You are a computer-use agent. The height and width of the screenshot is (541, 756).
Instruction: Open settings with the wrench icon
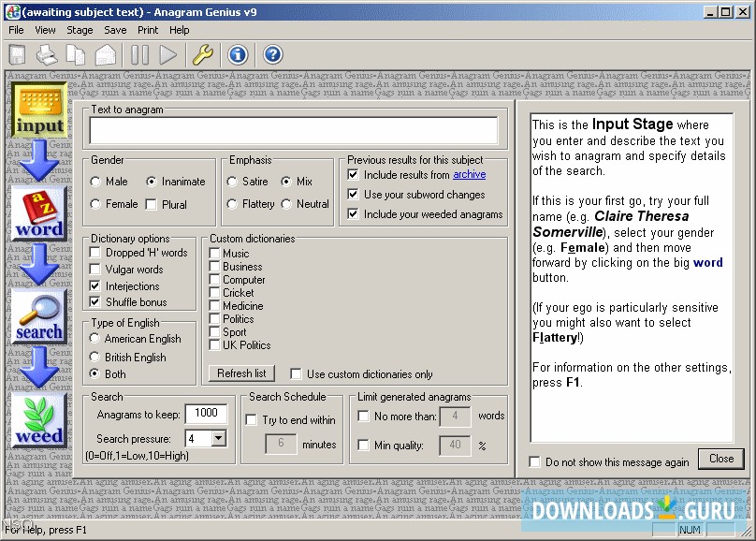(203, 54)
